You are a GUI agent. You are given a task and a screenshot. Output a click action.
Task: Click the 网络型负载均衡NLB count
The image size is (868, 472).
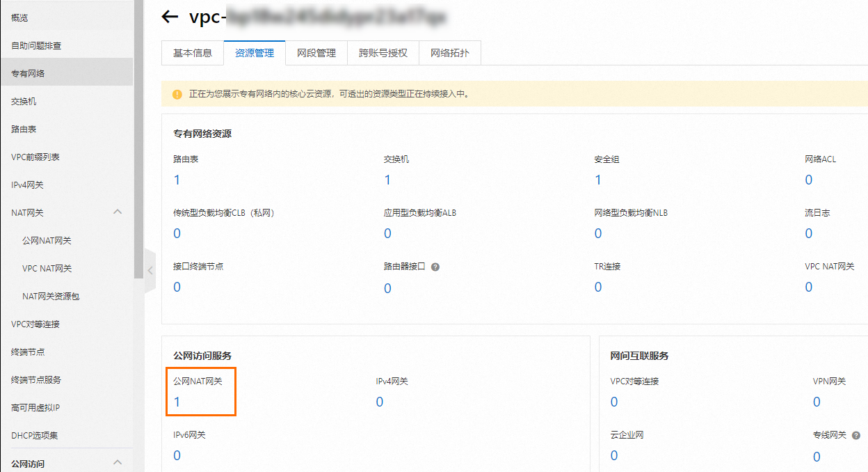(598, 233)
